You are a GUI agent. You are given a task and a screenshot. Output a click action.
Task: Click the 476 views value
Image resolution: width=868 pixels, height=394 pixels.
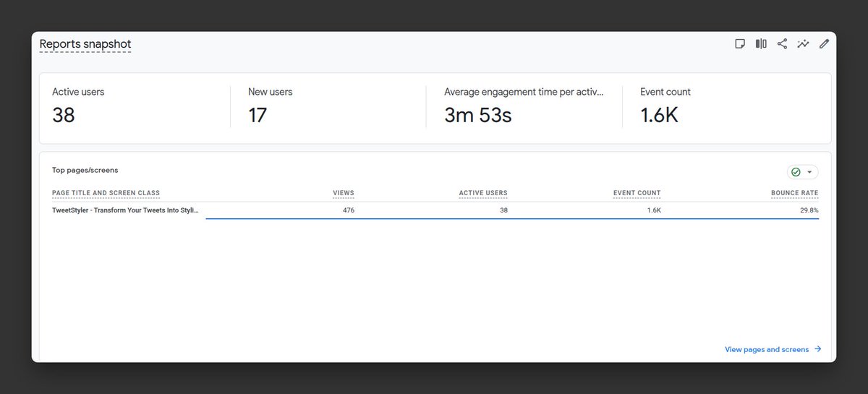pos(349,210)
